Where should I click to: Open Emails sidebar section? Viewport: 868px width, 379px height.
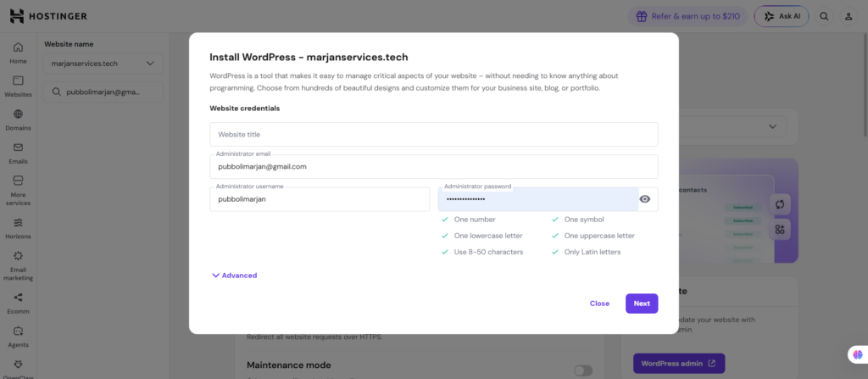click(x=19, y=153)
